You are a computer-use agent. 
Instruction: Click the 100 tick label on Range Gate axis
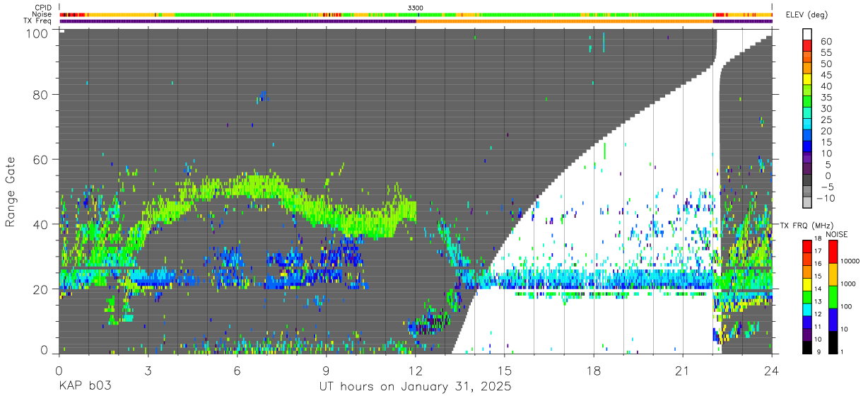(x=37, y=33)
